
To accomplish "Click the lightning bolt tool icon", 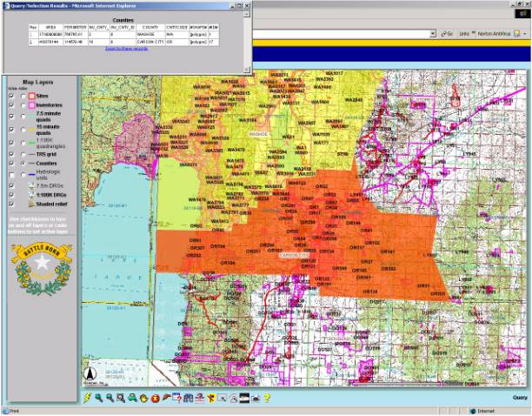I will tap(86, 398).
